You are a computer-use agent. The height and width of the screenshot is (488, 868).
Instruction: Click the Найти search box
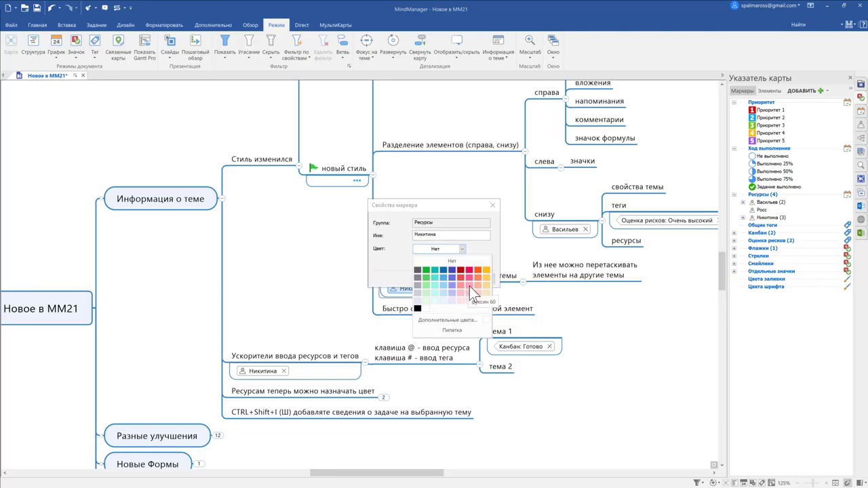814,24
